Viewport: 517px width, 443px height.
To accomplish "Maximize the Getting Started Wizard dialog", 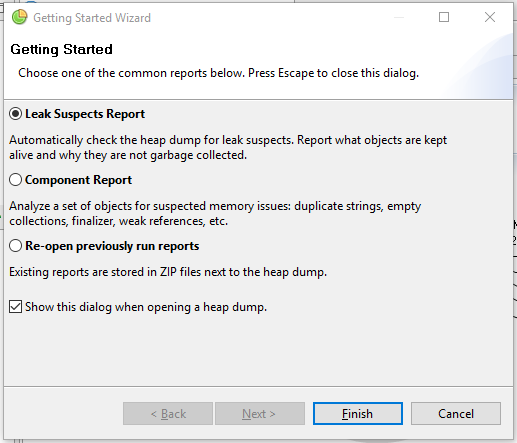I will tap(444, 17).
